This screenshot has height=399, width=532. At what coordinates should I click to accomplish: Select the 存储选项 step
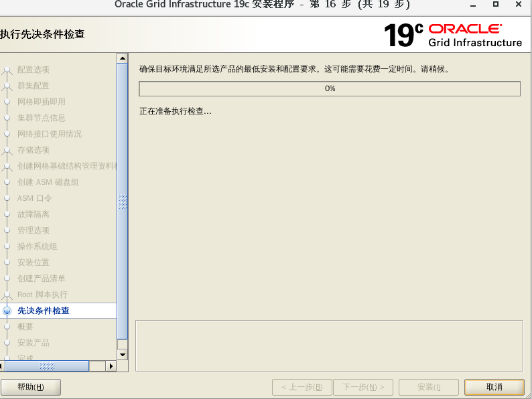click(x=34, y=150)
